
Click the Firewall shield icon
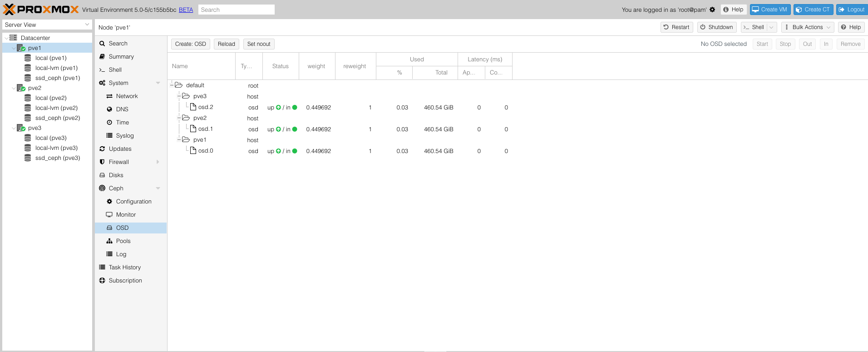pos(102,162)
